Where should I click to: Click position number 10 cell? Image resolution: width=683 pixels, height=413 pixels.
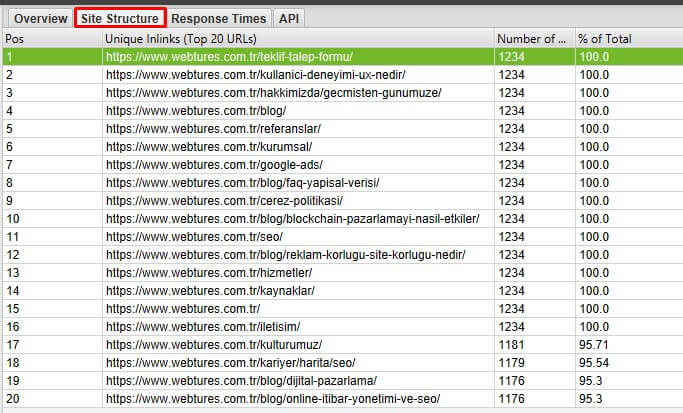tap(52, 219)
